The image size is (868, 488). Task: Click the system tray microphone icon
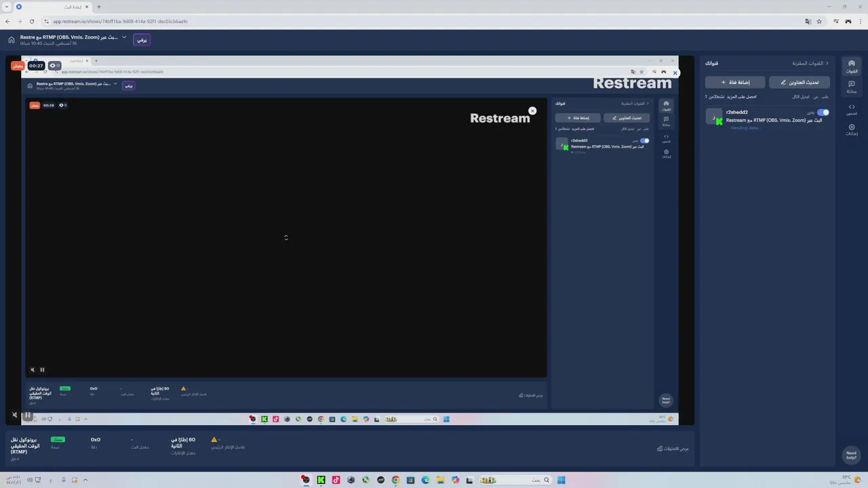point(64,480)
